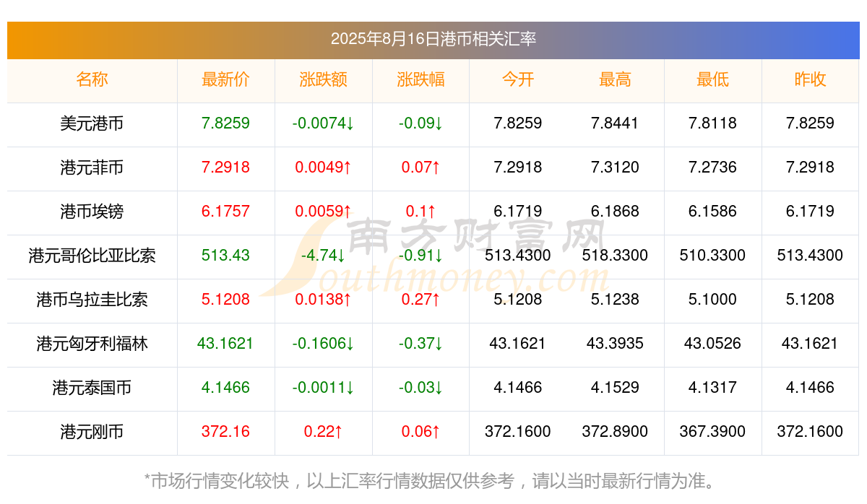Click change amount -0.1606↓
This screenshot has height=504, width=867.
pos(324,344)
